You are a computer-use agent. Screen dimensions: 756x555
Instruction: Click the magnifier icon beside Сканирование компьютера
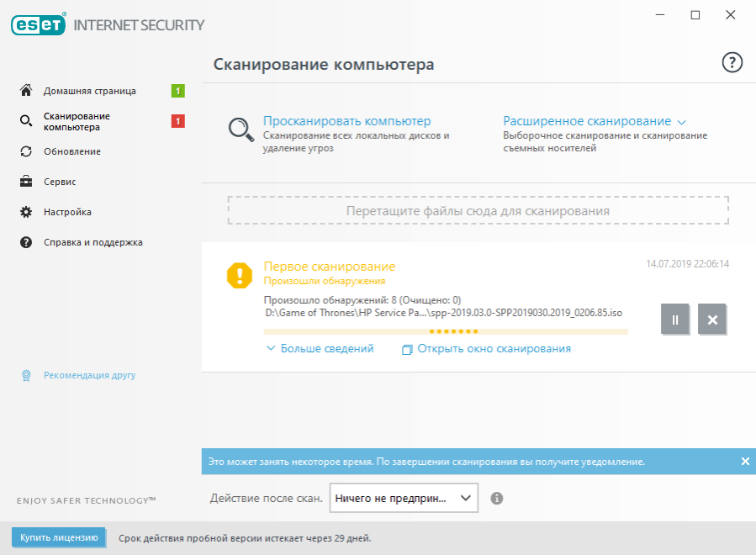[x=26, y=120]
